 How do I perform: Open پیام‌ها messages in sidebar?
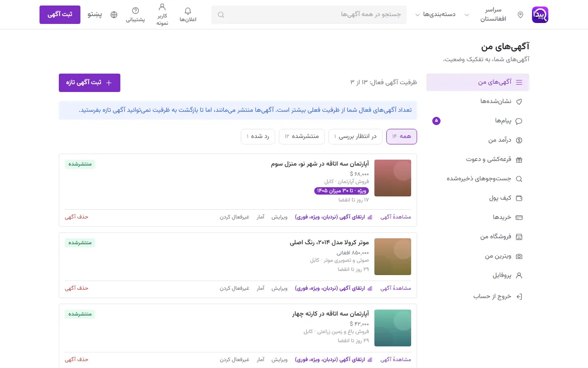[x=478, y=121]
